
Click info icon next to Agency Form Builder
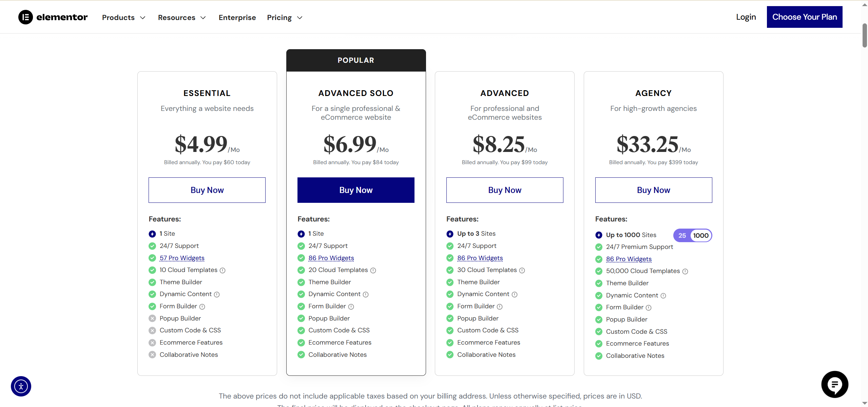click(649, 308)
